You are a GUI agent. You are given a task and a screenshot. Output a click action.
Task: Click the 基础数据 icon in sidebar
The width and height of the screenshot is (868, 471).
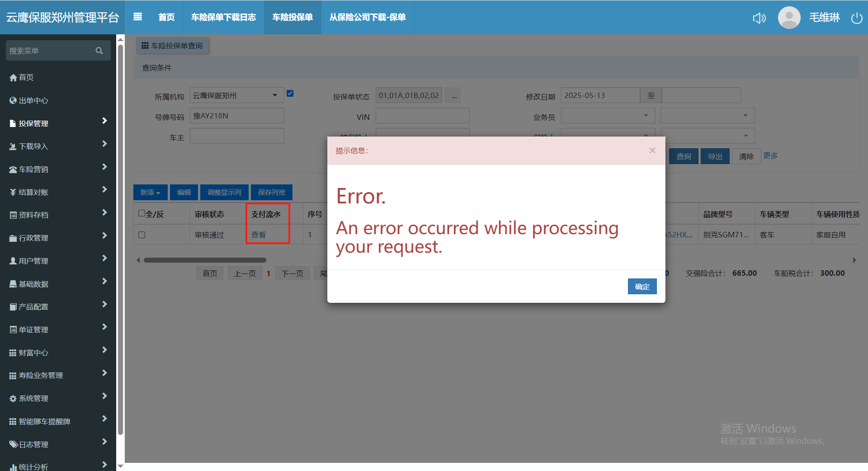point(13,284)
